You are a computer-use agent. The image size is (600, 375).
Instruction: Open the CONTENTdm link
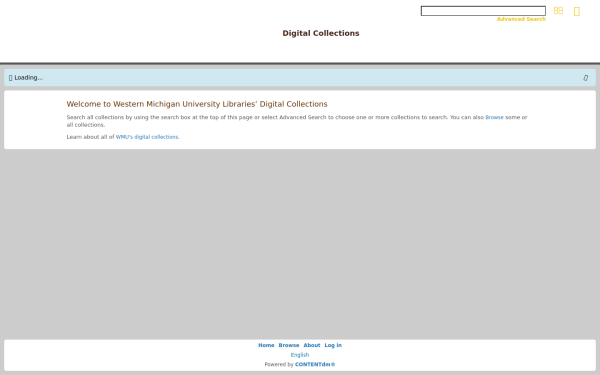315,364
